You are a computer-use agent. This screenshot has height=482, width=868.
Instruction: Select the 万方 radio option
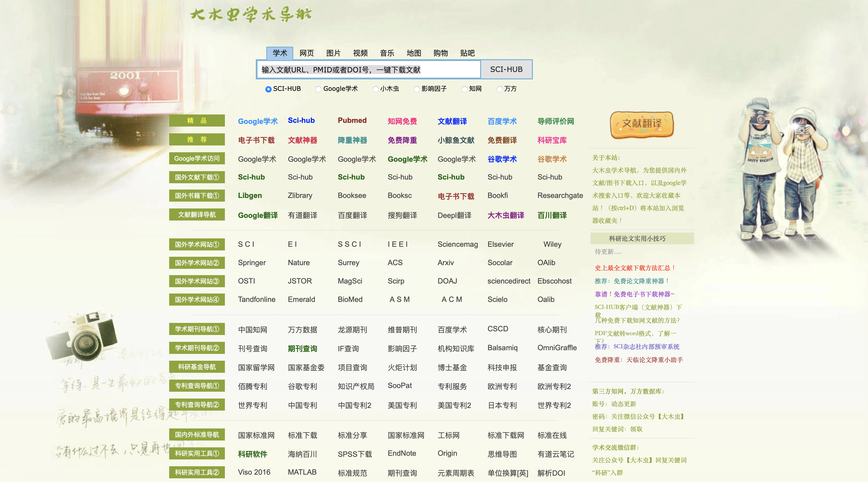500,89
